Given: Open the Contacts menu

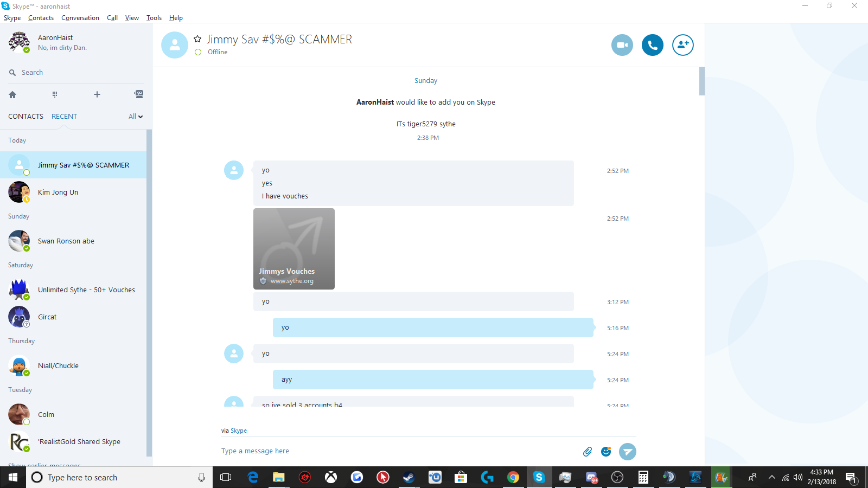Looking at the screenshot, I should coord(41,18).
